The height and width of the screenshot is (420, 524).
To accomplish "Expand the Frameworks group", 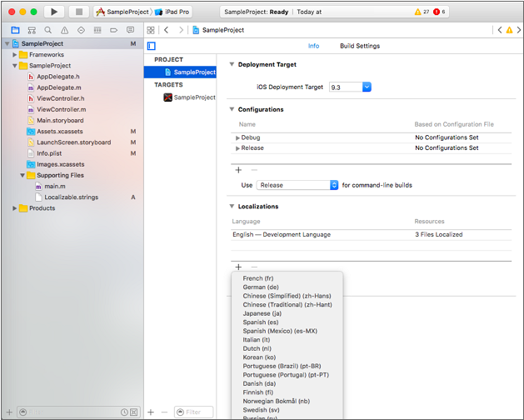I will click(15, 55).
